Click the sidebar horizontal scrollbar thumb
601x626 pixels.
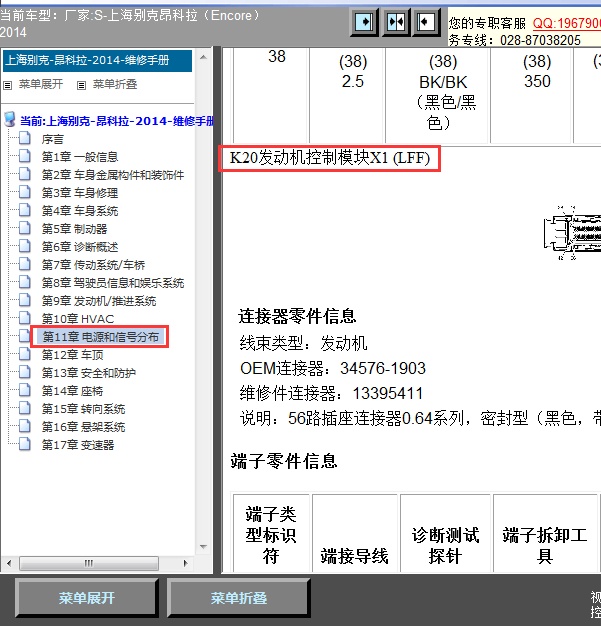point(89,563)
